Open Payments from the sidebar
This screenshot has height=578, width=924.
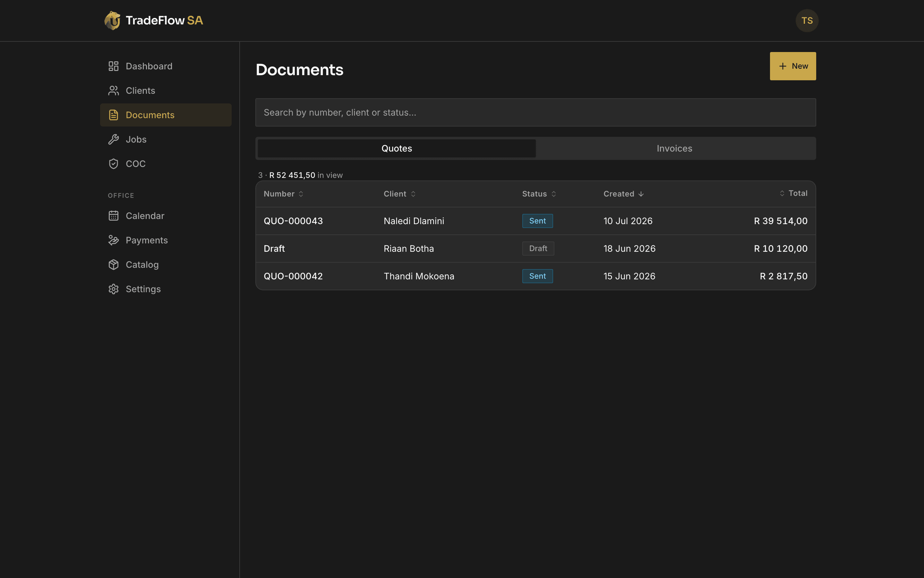point(166,241)
